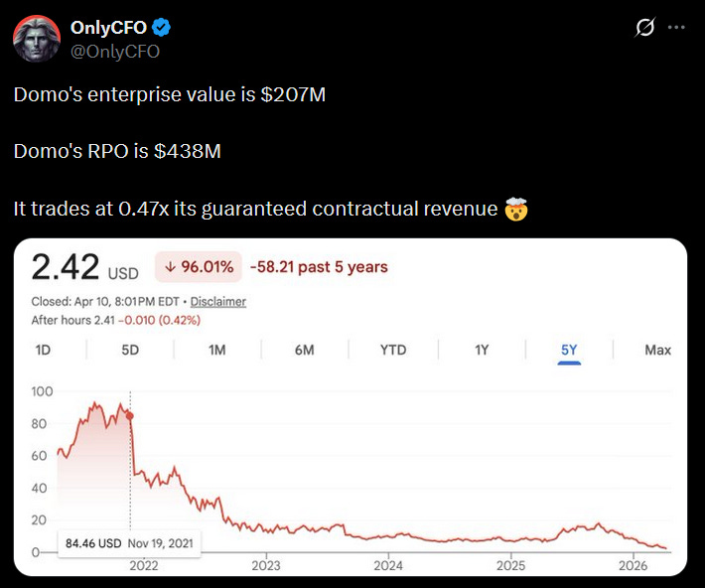Click the blue verified badge
This screenshot has height=588, width=705.
point(161,28)
